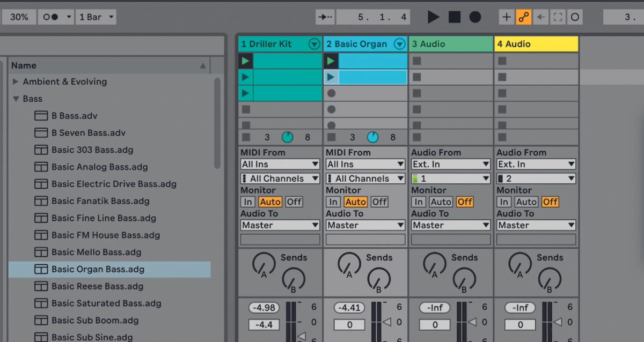Switch 3 Audio monitoring to Auto
644x342 pixels.
pos(441,202)
